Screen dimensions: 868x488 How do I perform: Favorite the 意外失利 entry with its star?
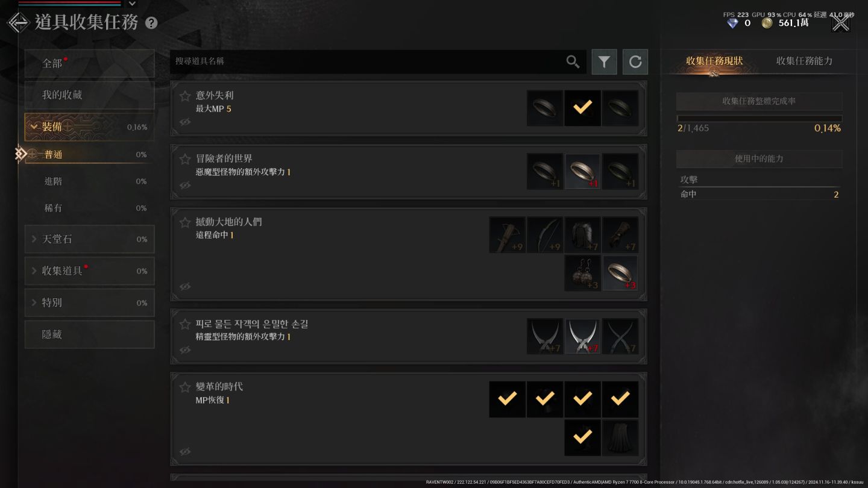pos(185,96)
